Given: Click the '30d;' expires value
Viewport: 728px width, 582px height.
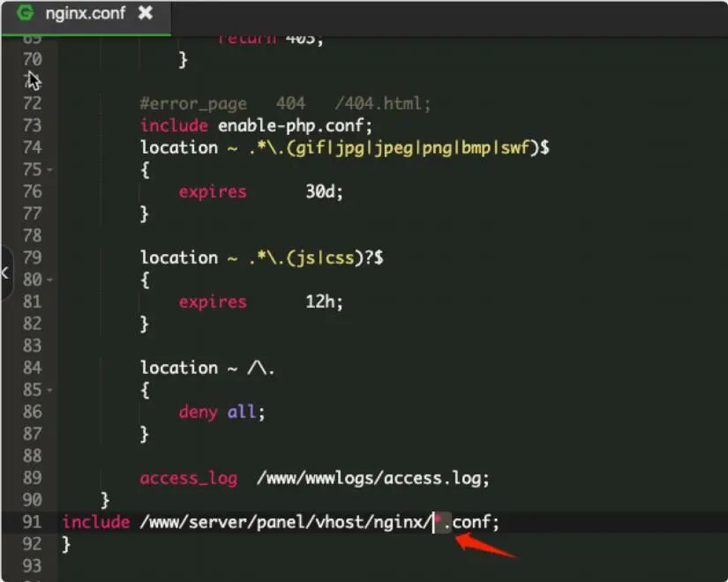Looking at the screenshot, I should click(x=324, y=191).
